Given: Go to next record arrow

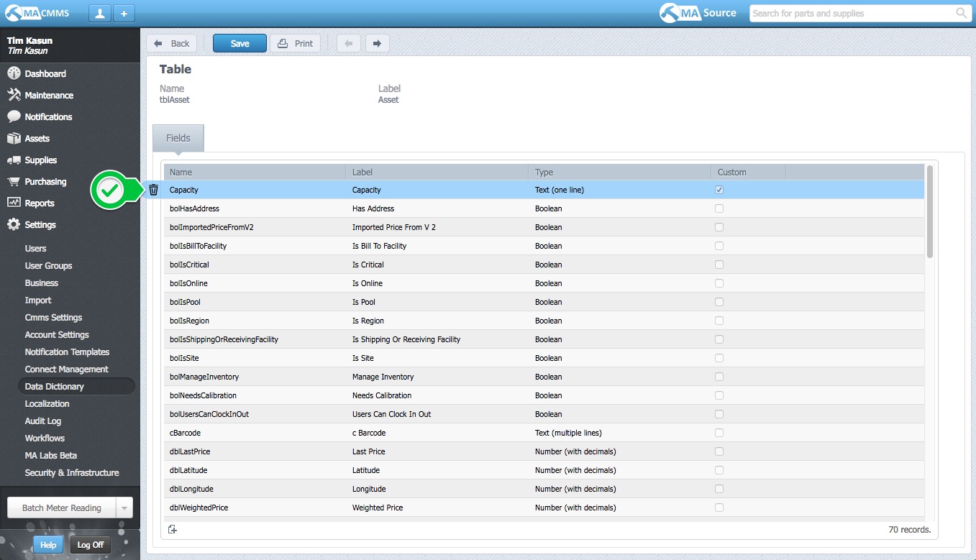Looking at the screenshot, I should (377, 43).
